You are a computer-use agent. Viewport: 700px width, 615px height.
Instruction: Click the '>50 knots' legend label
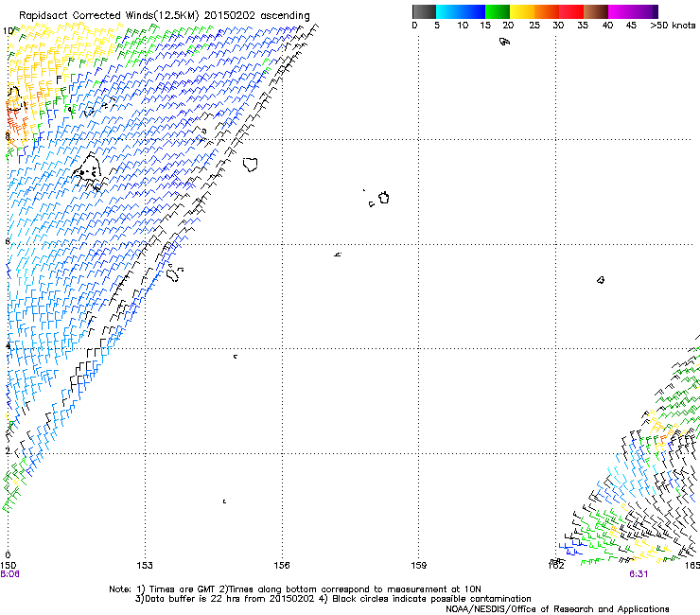pos(673,25)
